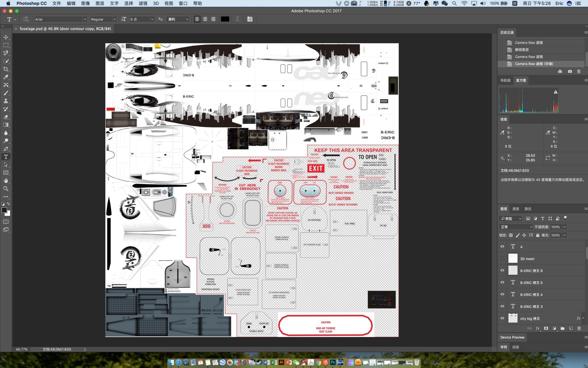This screenshot has width=588, height=368.
Task: Hide the A text layer
Action: pos(502,246)
